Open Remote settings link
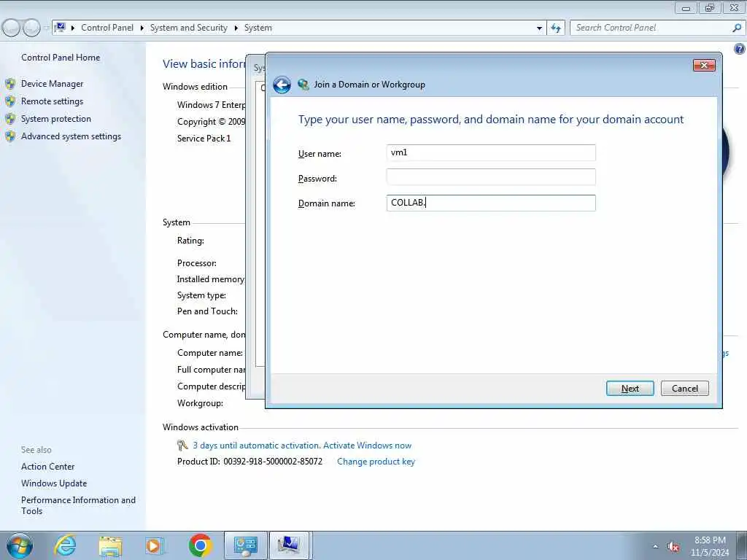This screenshot has height=560, width=747. tap(52, 101)
